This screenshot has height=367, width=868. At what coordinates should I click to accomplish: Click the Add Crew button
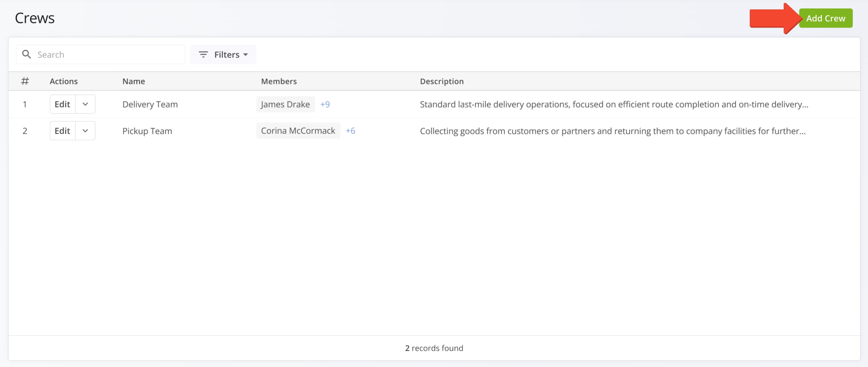tap(825, 18)
